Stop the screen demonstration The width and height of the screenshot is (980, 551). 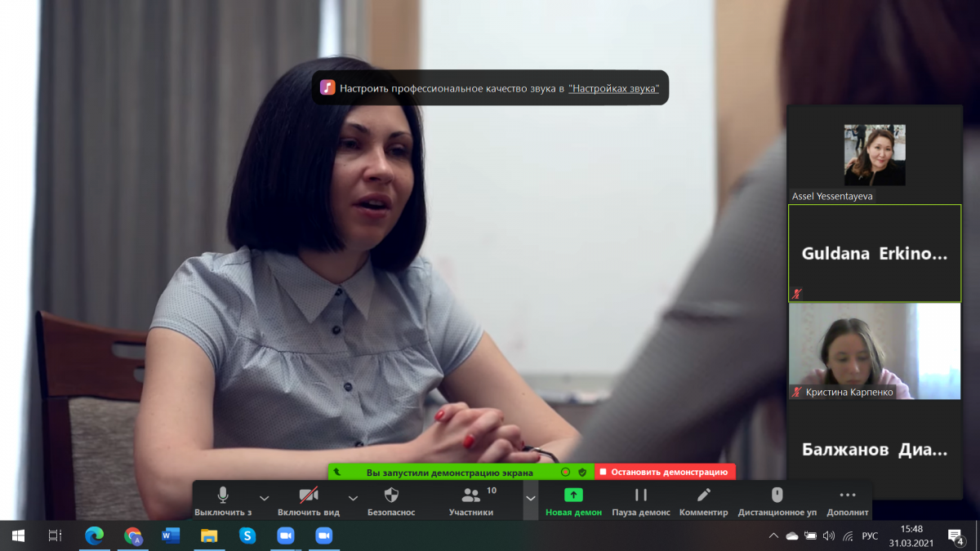coord(664,472)
